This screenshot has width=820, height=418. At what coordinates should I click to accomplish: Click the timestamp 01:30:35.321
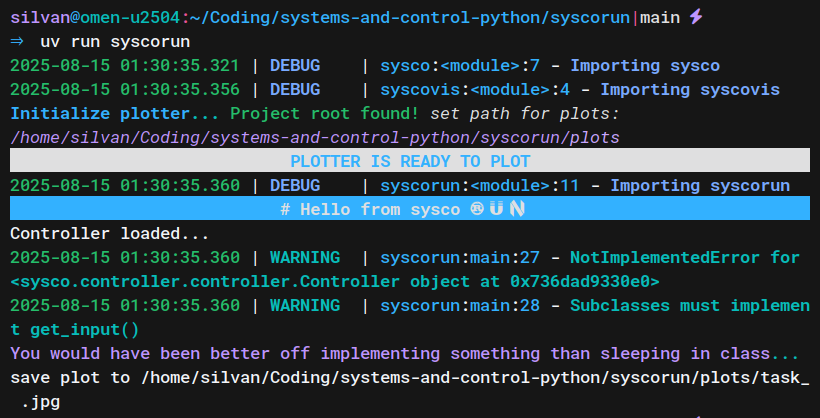pos(180,66)
